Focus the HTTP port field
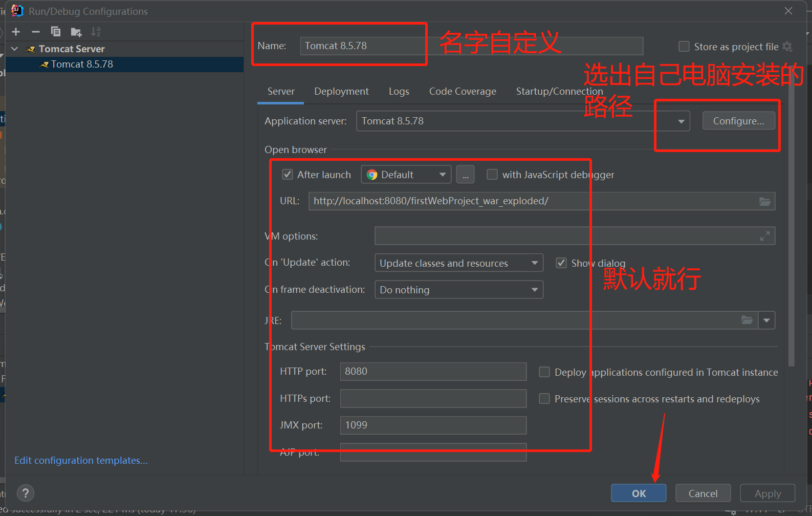812x516 pixels. [433, 372]
